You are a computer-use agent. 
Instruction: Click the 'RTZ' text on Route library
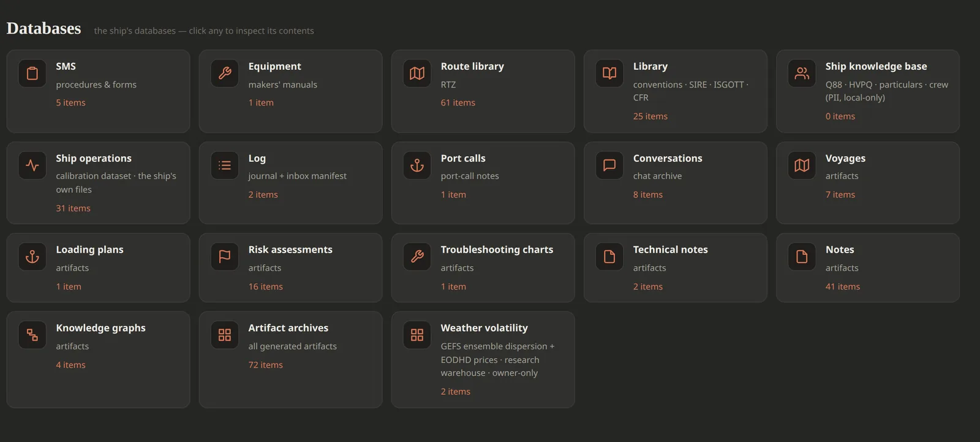448,85
